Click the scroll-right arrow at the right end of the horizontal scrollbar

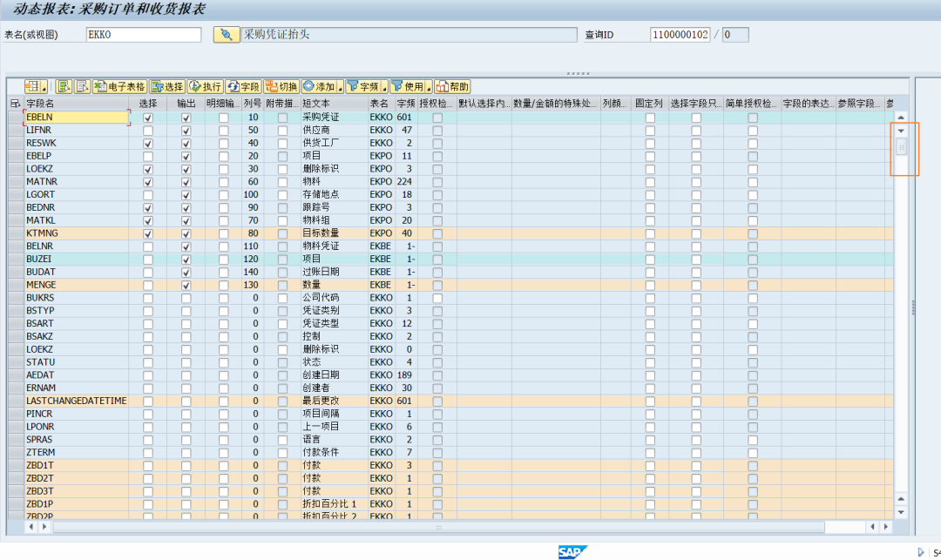tap(886, 526)
